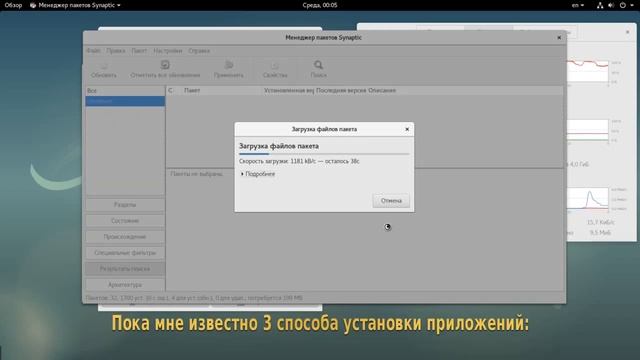Click the network history graph in System Monitor
This screenshot has height=360, width=640.
(588, 200)
